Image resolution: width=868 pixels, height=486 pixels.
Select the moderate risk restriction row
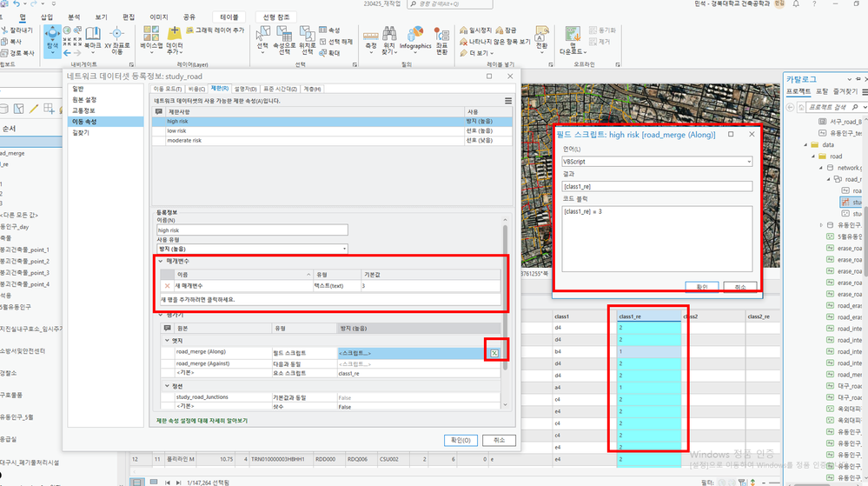(x=332, y=141)
